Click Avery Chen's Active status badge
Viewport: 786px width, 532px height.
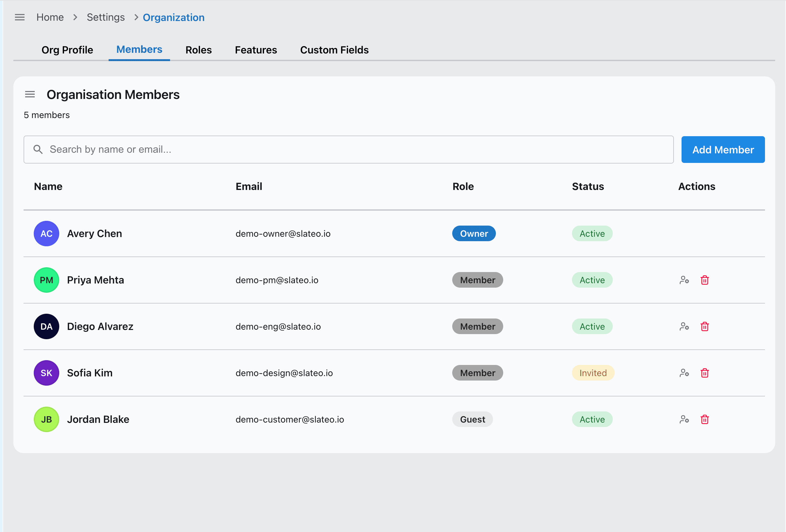[x=592, y=234]
